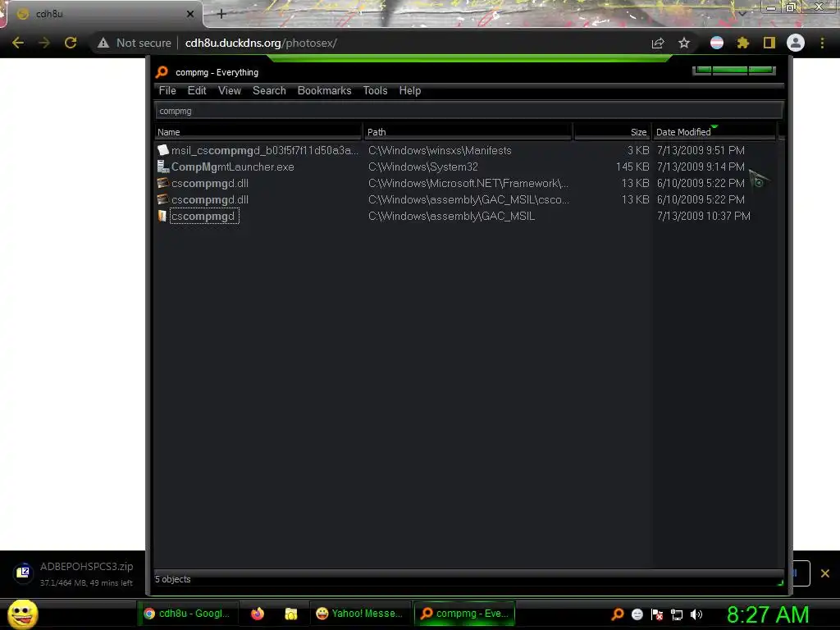Open the Help menu in Everything
The width and height of the screenshot is (840, 630).
tap(410, 90)
